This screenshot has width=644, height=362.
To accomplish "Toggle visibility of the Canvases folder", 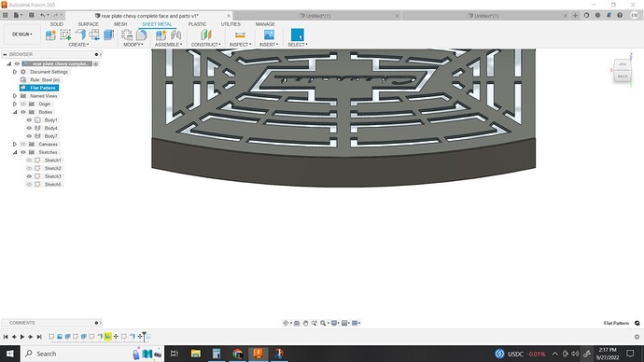I will click(x=23, y=145).
